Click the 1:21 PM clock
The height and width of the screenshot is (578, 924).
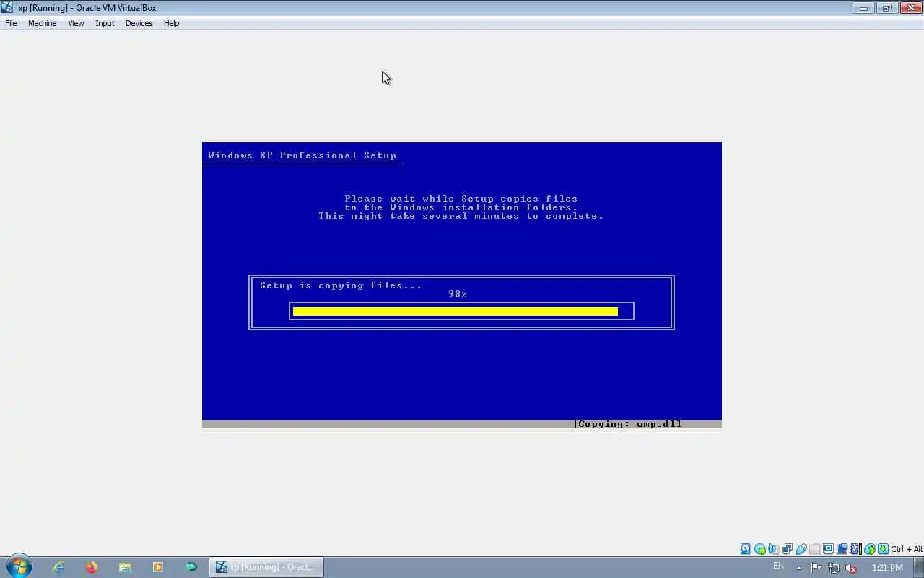click(887, 568)
